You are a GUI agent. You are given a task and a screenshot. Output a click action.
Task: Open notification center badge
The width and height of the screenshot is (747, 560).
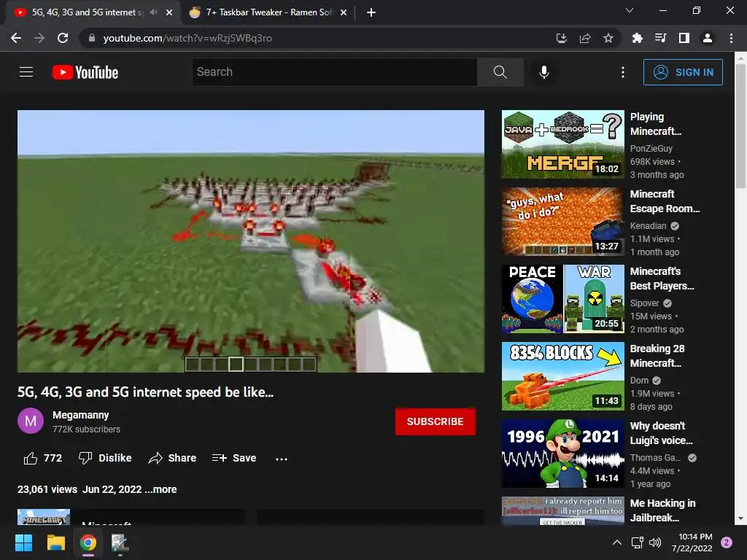727,542
